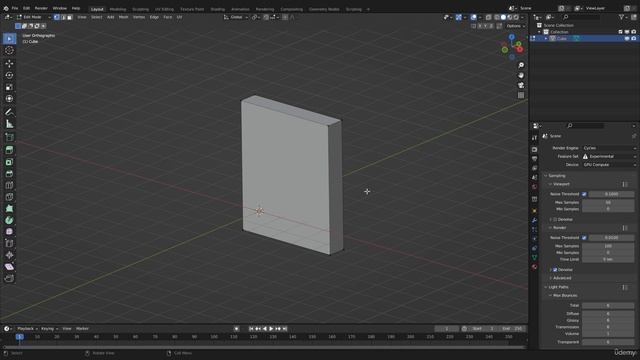Select the Measure tool
The height and width of the screenshot is (360, 640).
coord(9,124)
